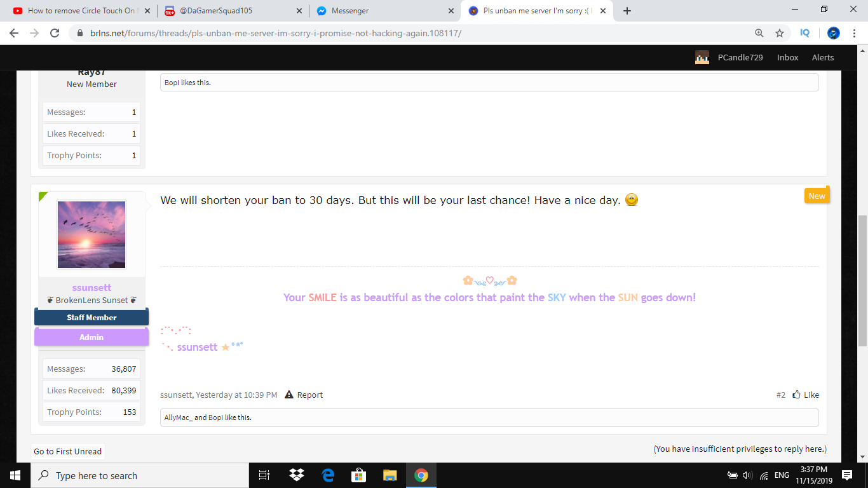Screen dimensions: 868x488
Task: Open post permalink #2
Action: coord(781,395)
